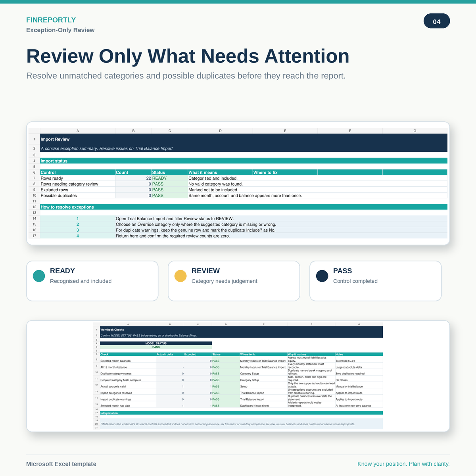
Task: Select column A header in Import Review sheet
Action: click(x=78, y=131)
